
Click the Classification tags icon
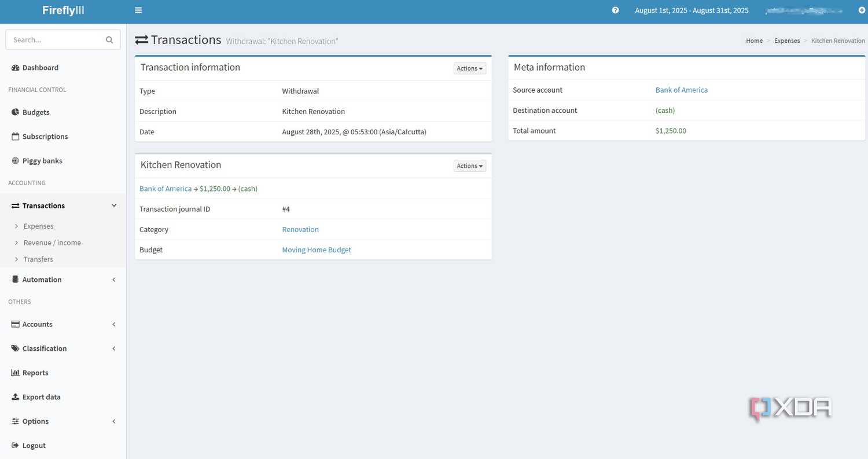click(16, 348)
